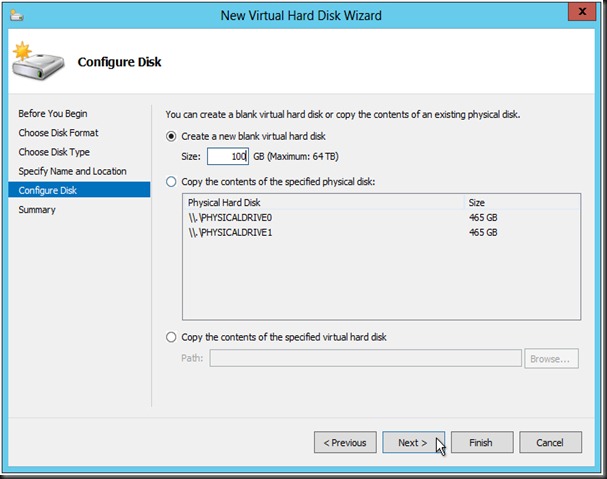Open the Choose Disk Format step
The width and height of the screenshot is (607, 479).
click(58, 133)
